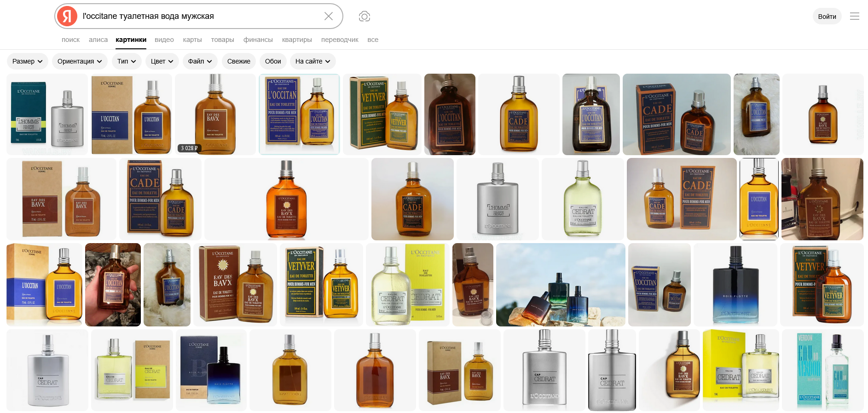Open the Bois Flotté bottle with dark box thumbnail
Viewport: 868px width, 413px height.
pyautogui.click(x=211, y=370)
